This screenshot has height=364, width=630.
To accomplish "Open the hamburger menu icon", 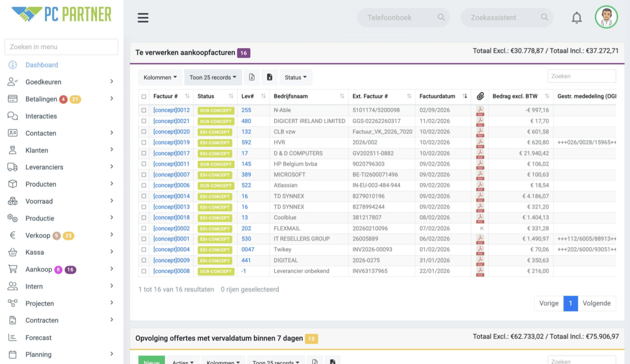I will point(143,18).
